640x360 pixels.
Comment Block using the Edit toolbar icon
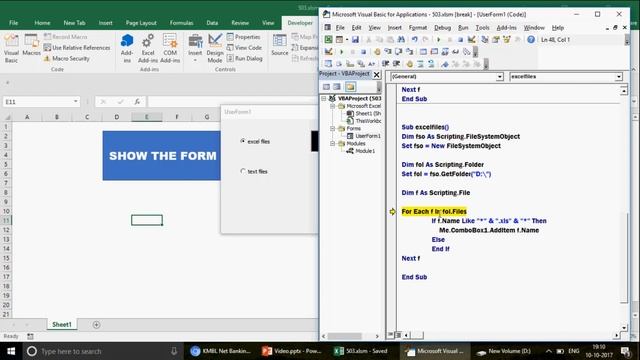pyautogui.click(x=420, y=64)
